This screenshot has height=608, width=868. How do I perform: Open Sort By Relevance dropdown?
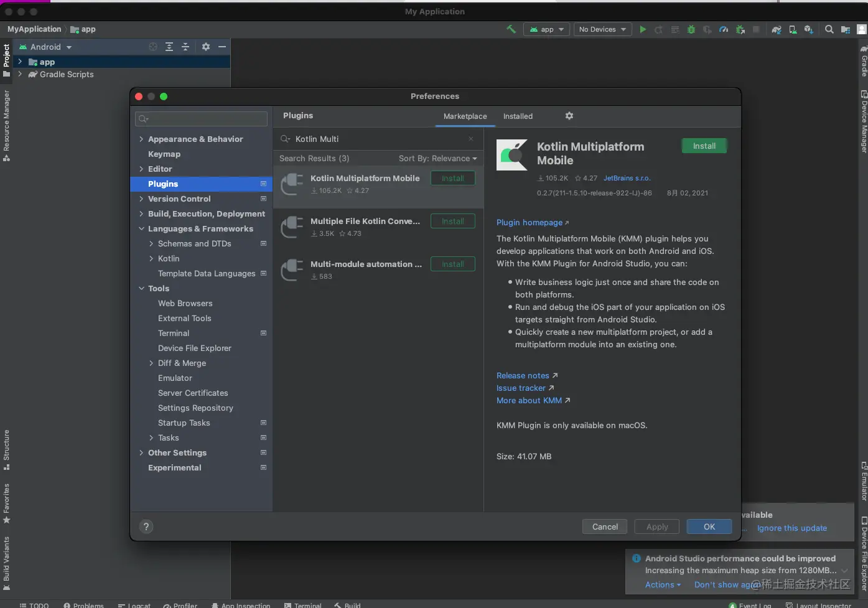(438, 158)
